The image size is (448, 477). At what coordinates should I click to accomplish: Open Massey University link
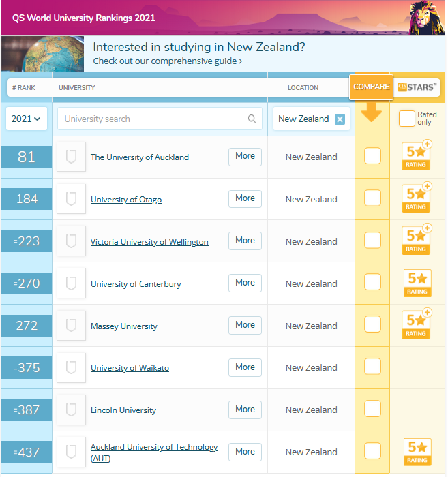124,326
